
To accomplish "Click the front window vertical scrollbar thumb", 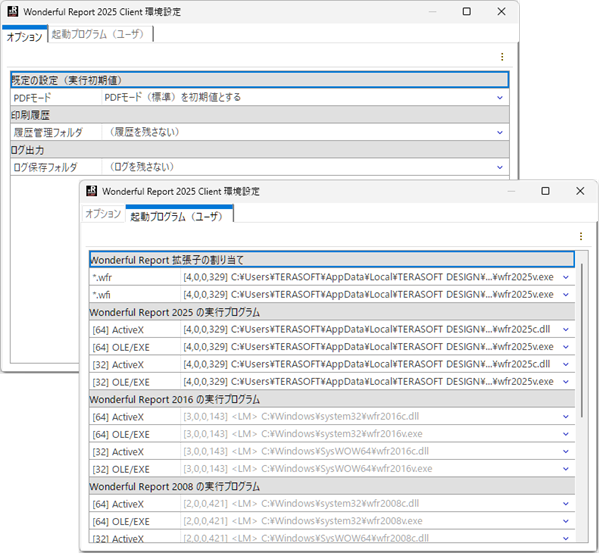I will pos(582,340).
